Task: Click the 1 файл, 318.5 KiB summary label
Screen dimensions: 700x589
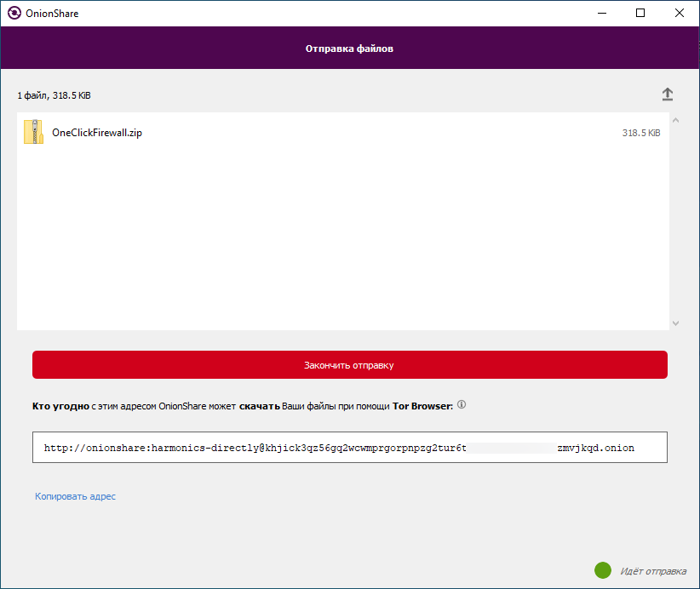Action: (54, 95)
